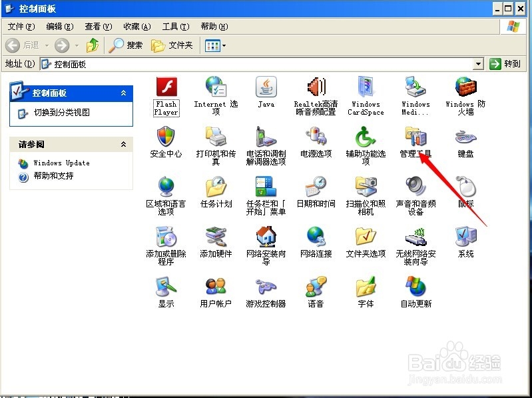Open 系统 icon

tap(465, 237)
